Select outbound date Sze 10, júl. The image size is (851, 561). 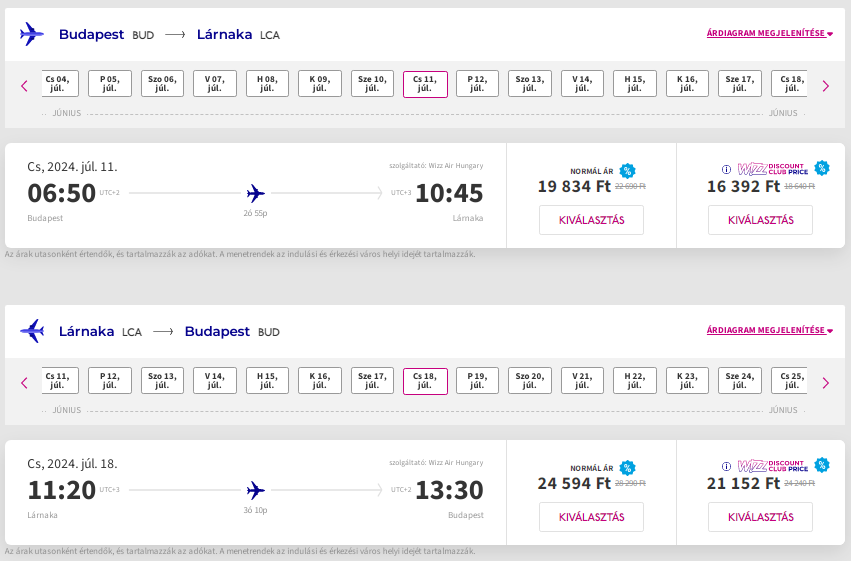coord(372,84)
